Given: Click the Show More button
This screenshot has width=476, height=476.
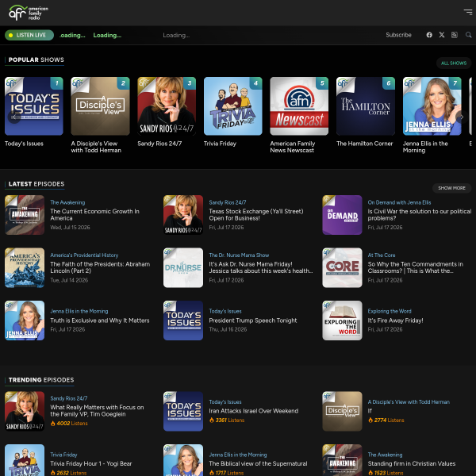Looking at the screenshot, I should (x=451, y=188).
